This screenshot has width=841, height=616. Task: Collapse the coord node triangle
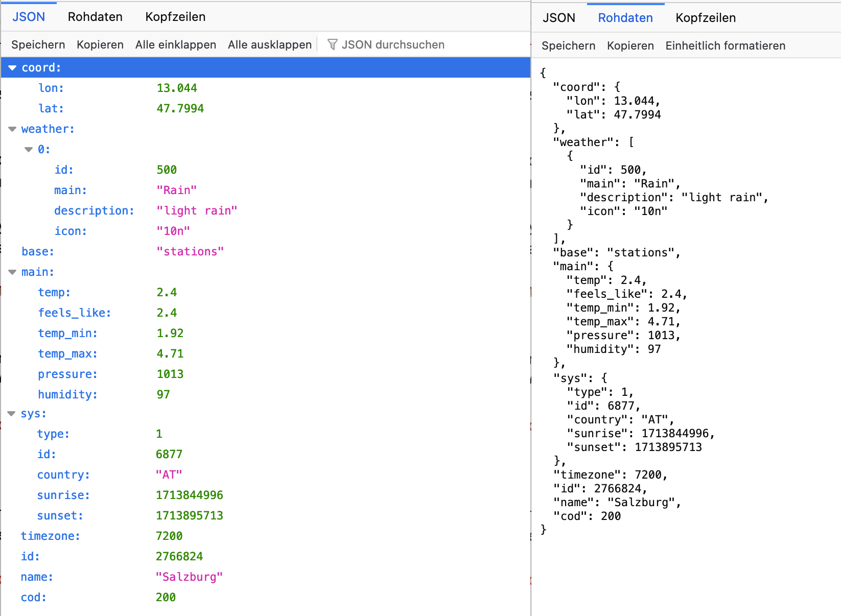point(12,68)
